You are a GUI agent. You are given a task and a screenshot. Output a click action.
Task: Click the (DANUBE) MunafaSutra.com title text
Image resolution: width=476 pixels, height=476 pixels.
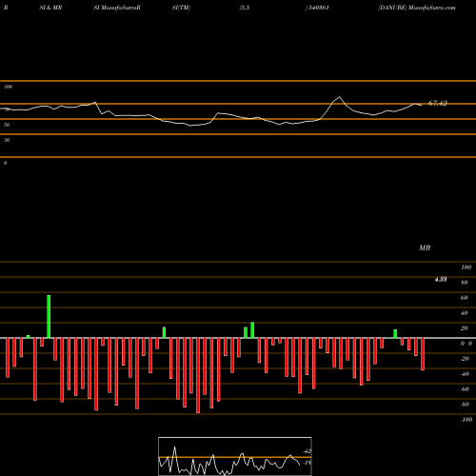(x=417, y=8)
